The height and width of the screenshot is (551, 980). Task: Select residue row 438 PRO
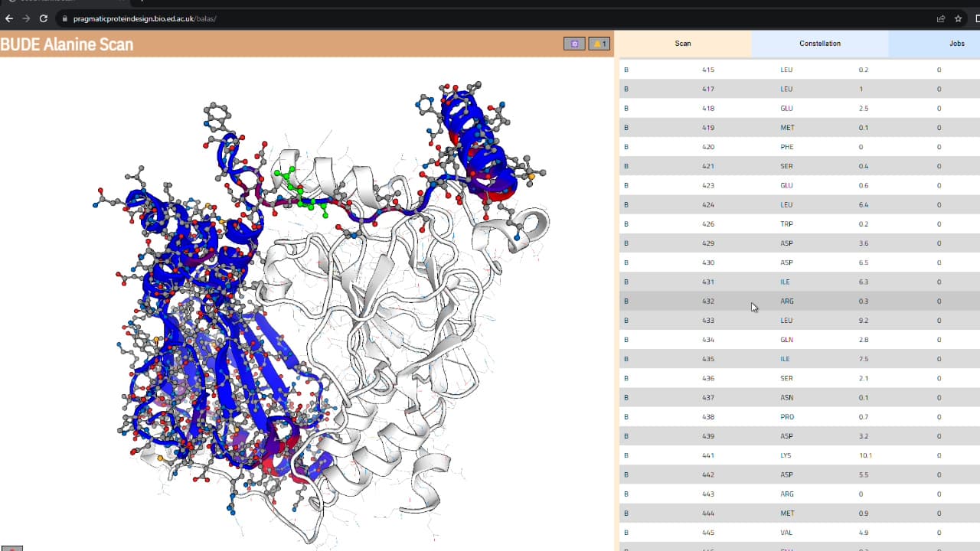coord(799,417)
